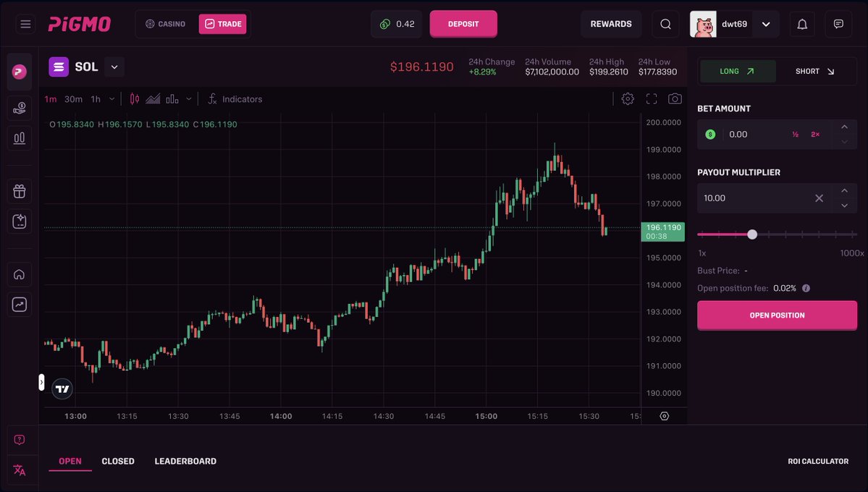This screenshot has height=492, width=868.
Task: Go to home via sidebar icon
Action: (x=20, y=274)
